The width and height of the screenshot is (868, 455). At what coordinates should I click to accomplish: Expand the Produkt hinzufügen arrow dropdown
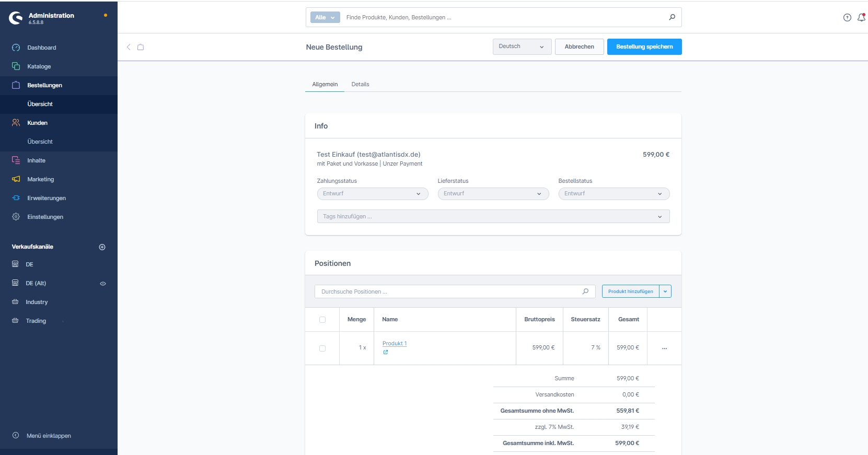[x=665, y=291]
